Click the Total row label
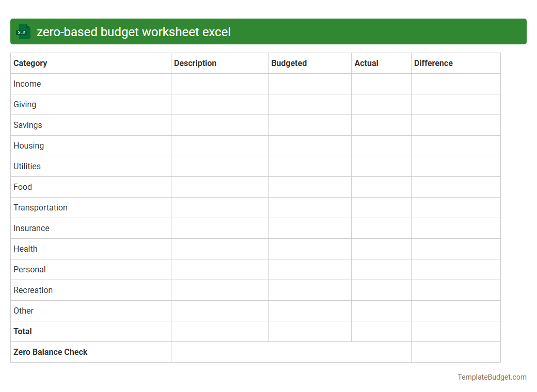The height and width of the screenshot is (392, 537). 22,331
